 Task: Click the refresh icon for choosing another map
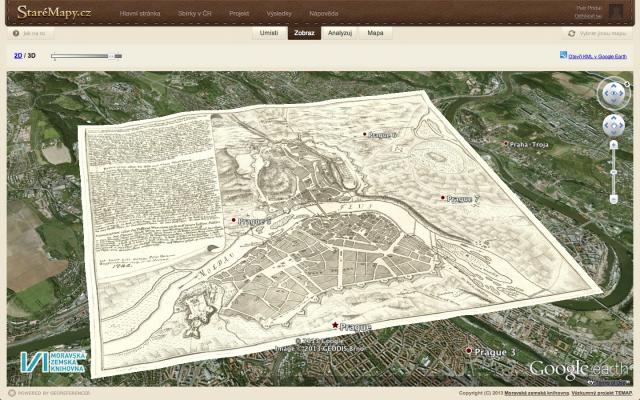(571, 33)
